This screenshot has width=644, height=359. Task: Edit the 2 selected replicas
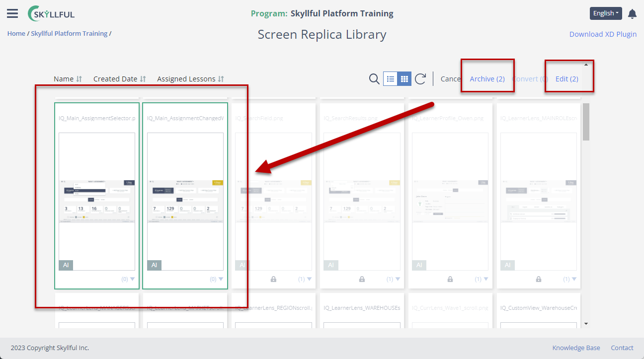click(567, 79)
